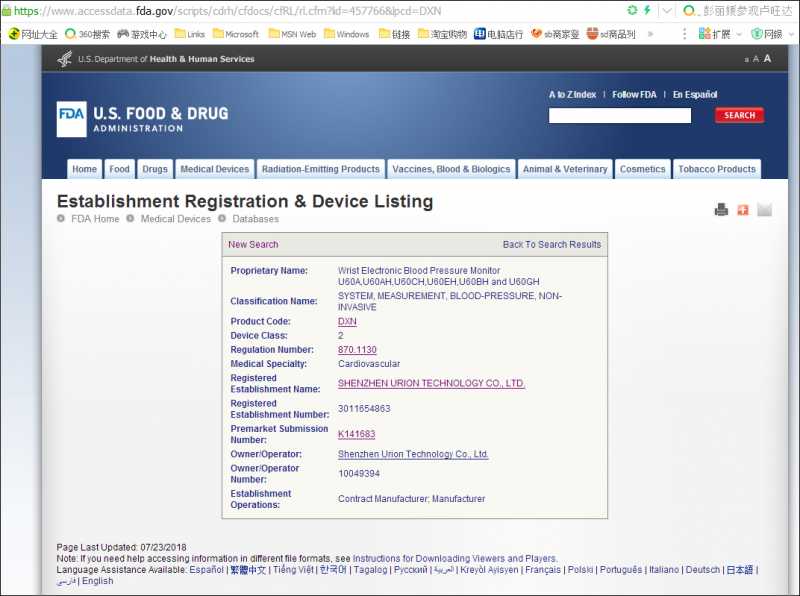
Task: Open the 网银 online banking button
Action: 767,34
